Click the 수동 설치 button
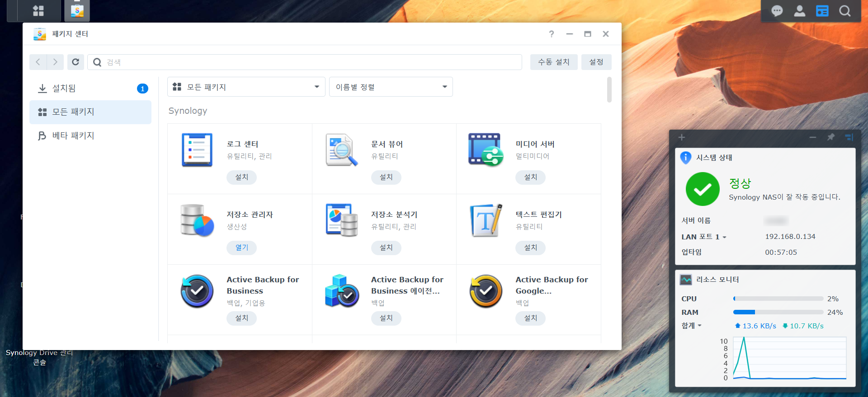 [x=554, y=62]
